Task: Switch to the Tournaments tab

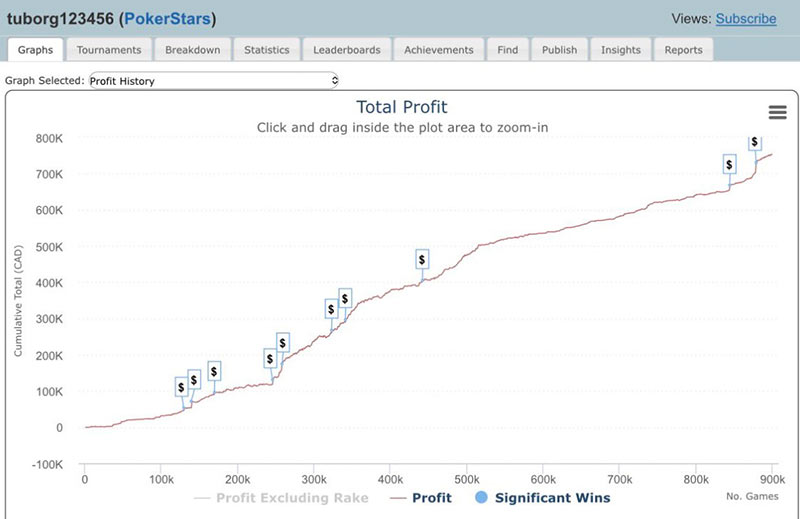Action: point(110,50)
